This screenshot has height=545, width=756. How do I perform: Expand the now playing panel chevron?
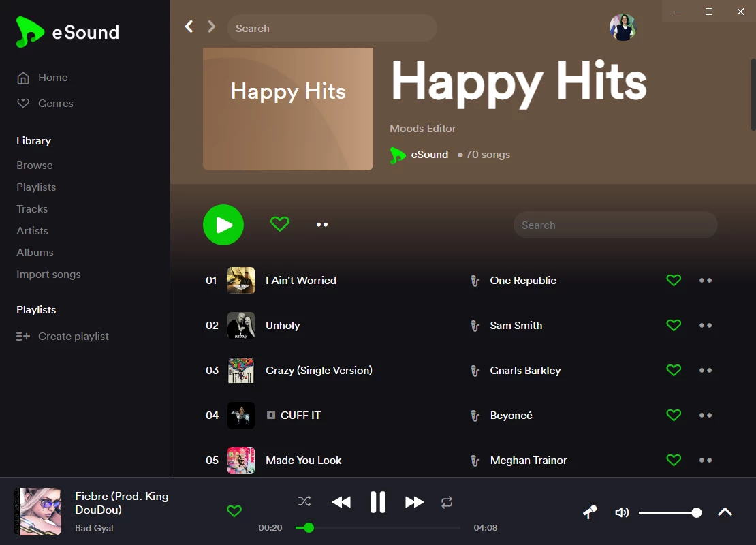(725, 512)
